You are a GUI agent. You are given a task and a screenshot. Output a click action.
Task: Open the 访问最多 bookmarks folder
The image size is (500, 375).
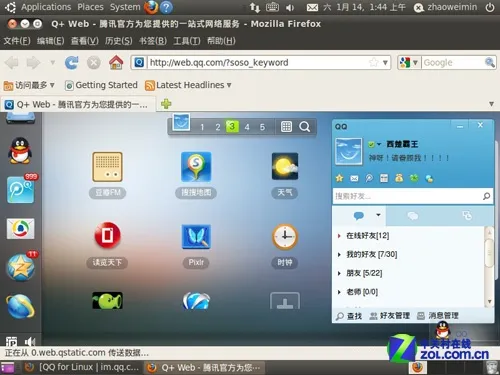click(29, 85)
